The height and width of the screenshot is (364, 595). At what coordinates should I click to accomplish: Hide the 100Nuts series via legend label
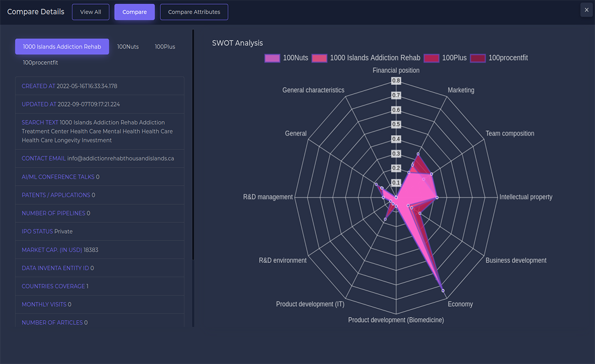[x=296, y=58]
